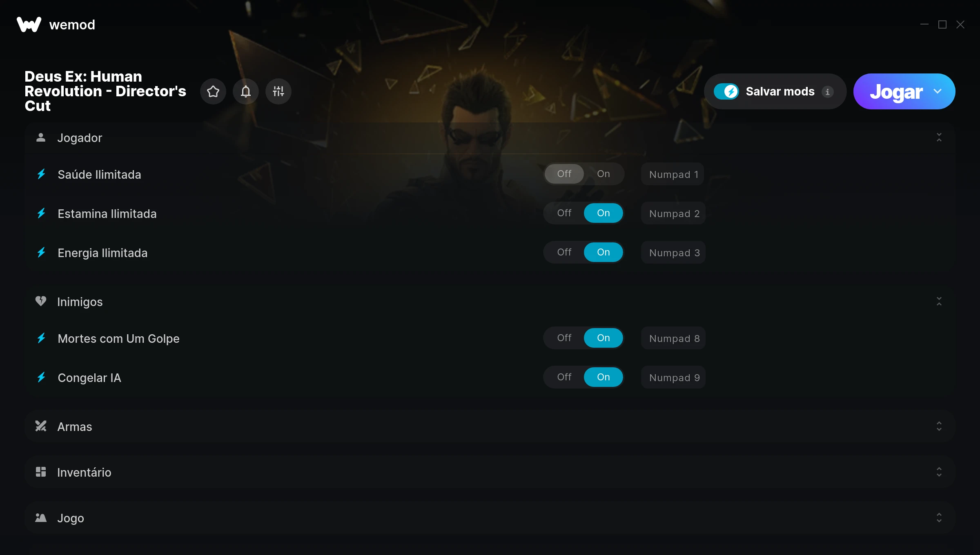
Task: Click the WeMod logo
Action: tap(29, 24)
